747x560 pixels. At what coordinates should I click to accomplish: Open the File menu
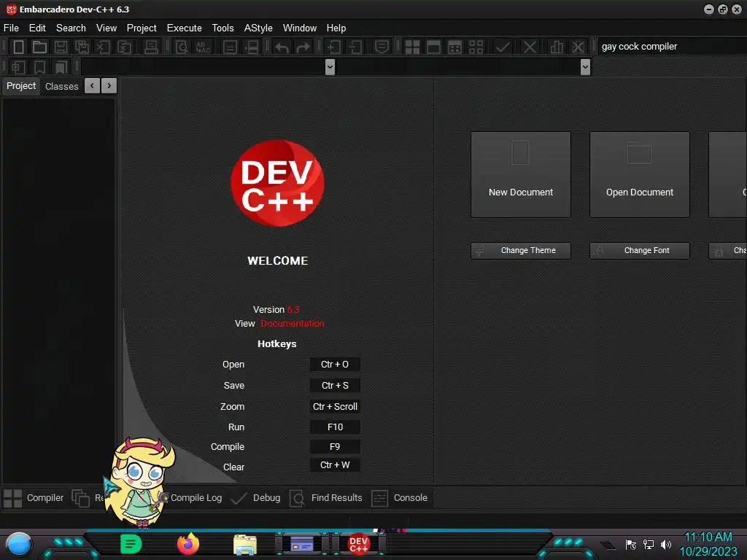pyautogui.click(x=11, y=28)
